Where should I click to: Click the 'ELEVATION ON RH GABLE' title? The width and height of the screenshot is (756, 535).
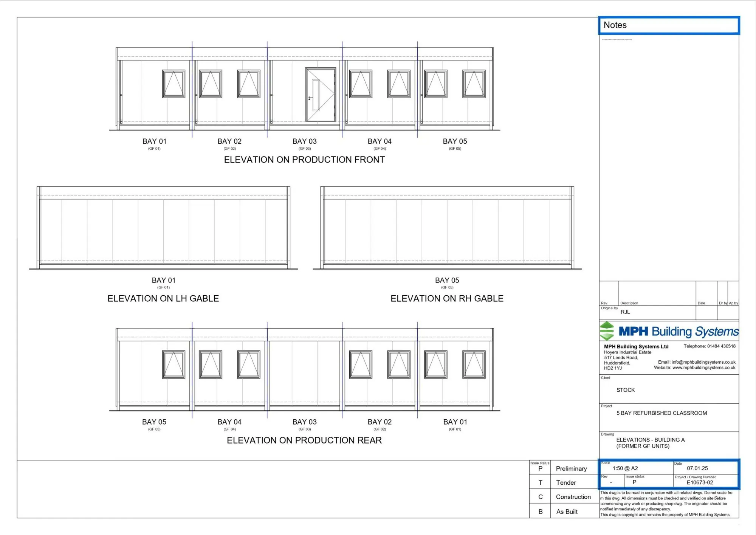tap(447, 298)
